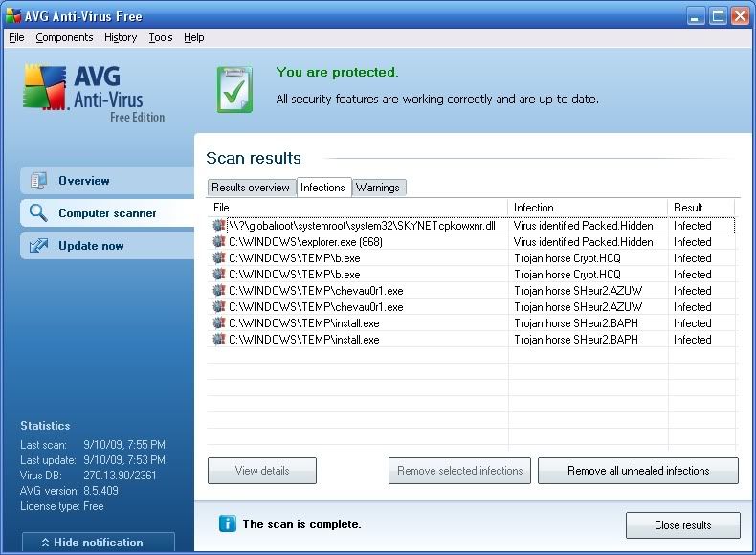Open the Components menu

click(x=64, y=37)
